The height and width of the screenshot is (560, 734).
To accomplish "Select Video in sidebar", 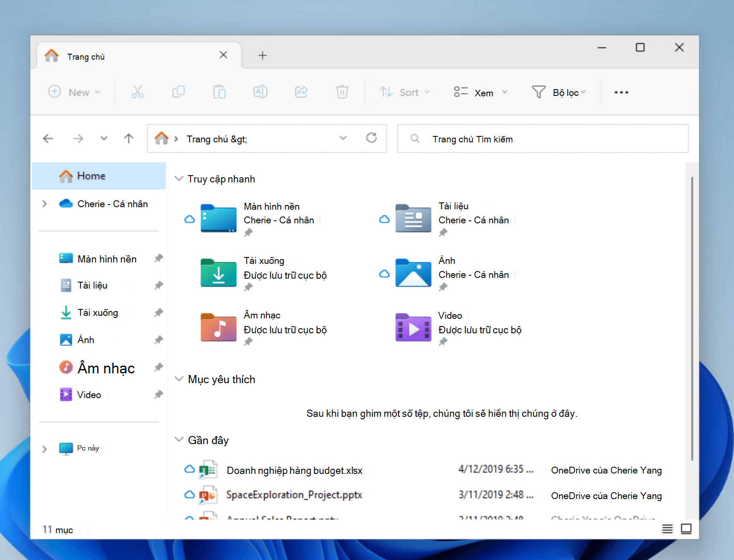I will tap(80, 395).
